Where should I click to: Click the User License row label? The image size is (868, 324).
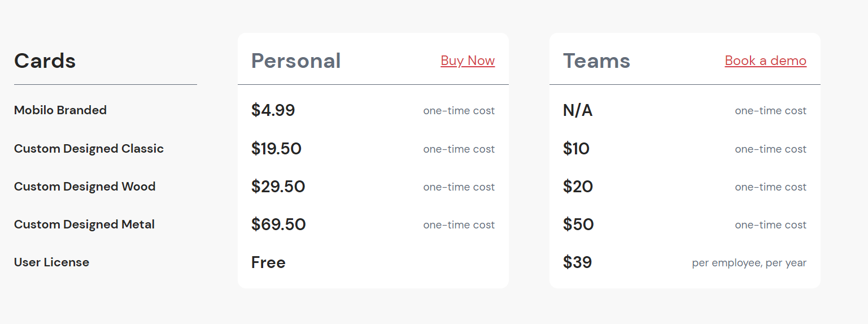click(51, 262)
